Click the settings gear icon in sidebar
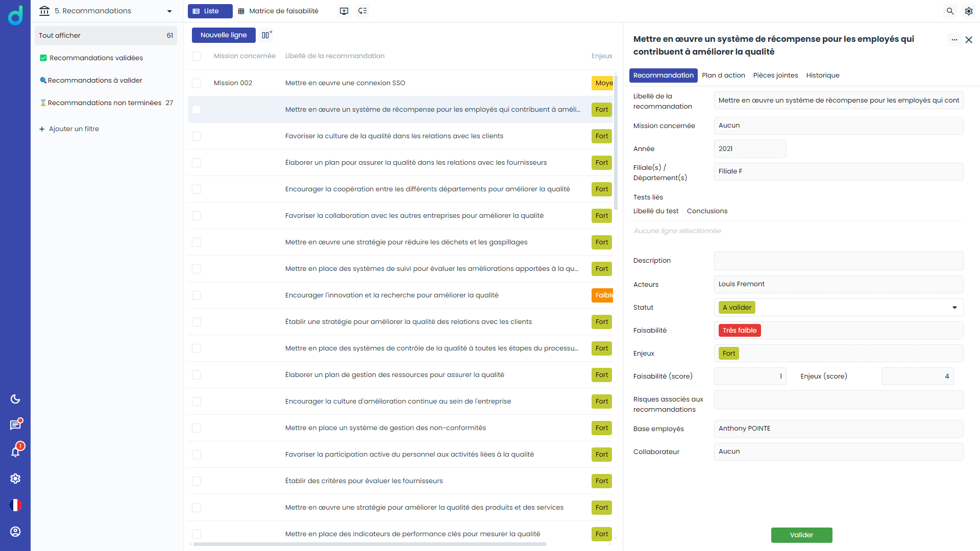 click(16, 479)
